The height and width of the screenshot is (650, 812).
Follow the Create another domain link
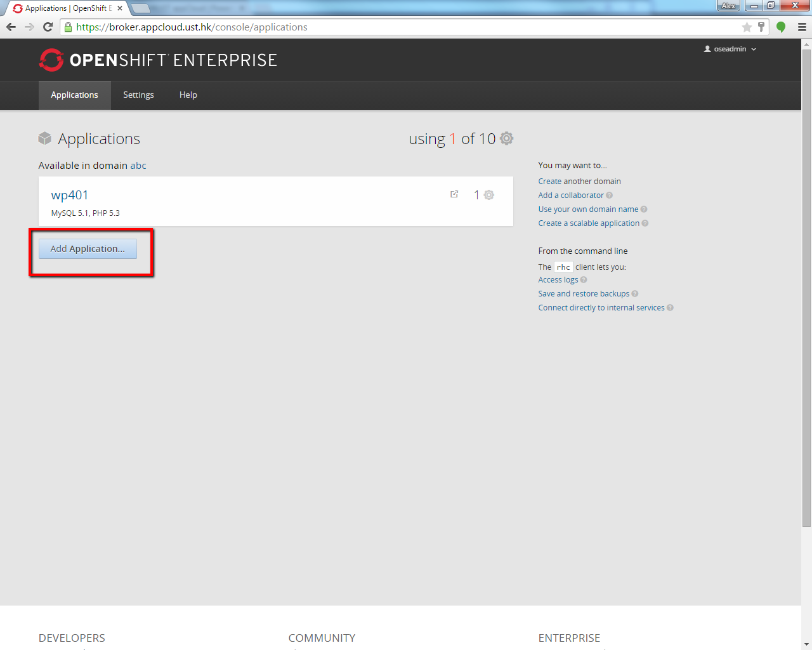pos(579,182)
